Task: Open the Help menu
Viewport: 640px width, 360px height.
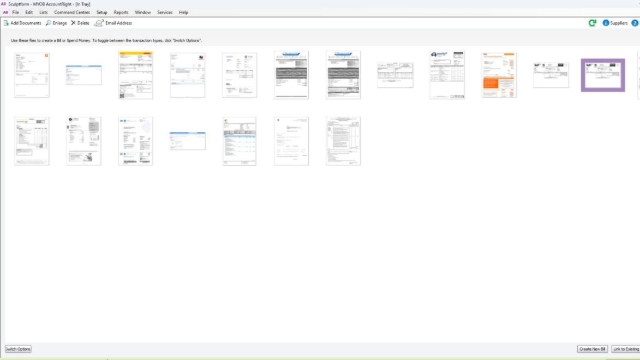Action: click(183, 12)
